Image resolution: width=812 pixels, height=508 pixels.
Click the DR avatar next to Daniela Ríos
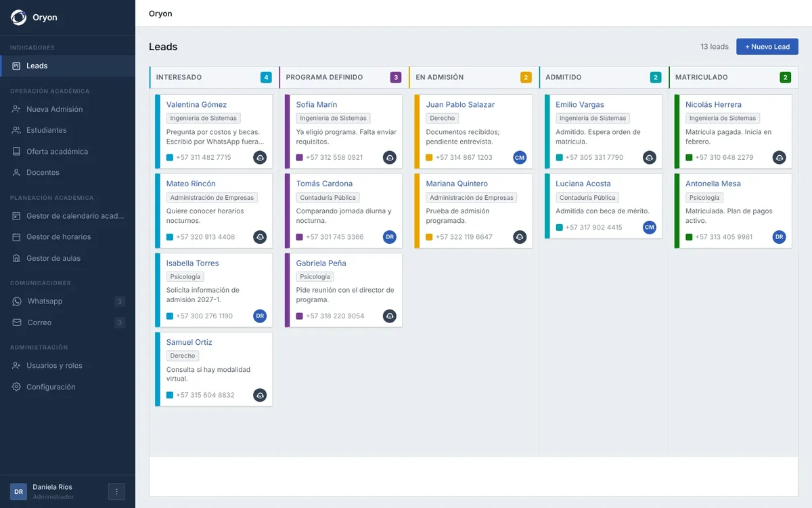(18, 492)
